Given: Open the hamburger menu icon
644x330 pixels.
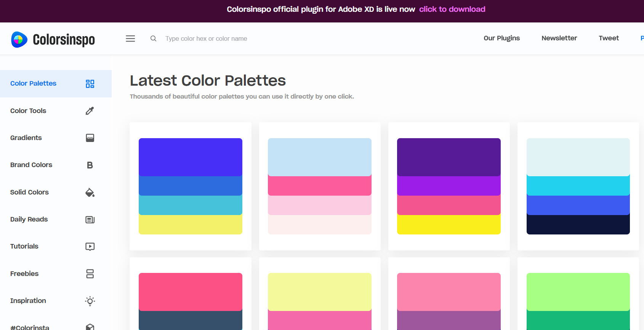Looking at the screenshot, I should pyautogui.click(x=130, y=38).
